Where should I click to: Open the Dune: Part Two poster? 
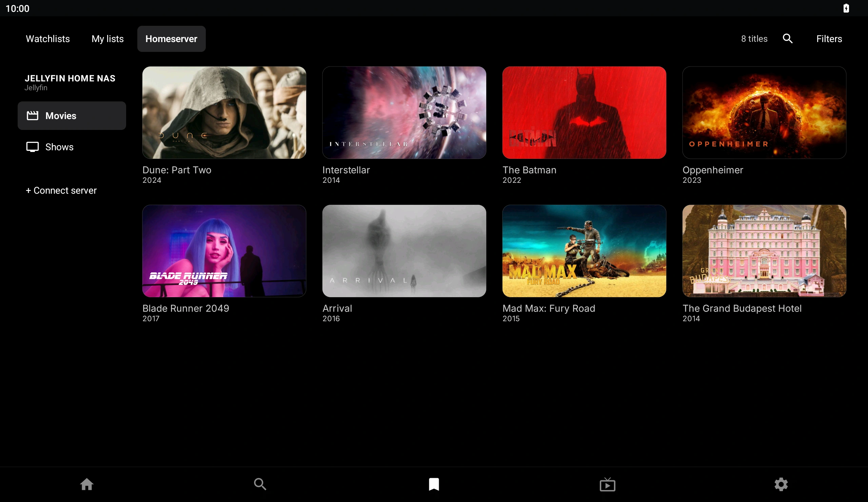[224, 112]
